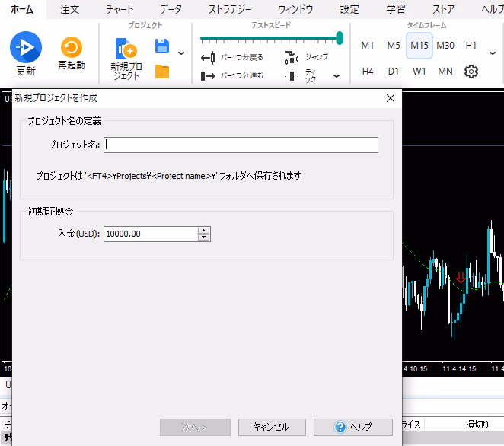Select the M15 timeframe

tap(419, 46)
